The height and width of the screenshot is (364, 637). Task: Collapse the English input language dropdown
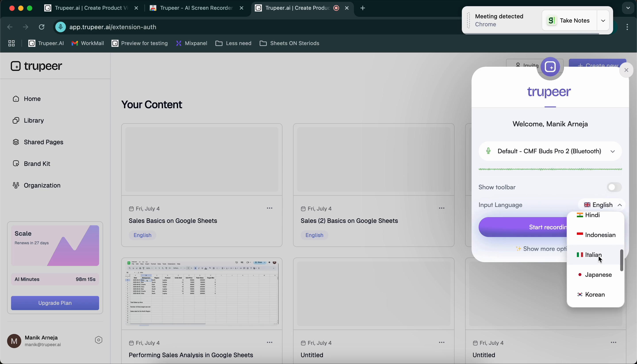click(620, 205)
